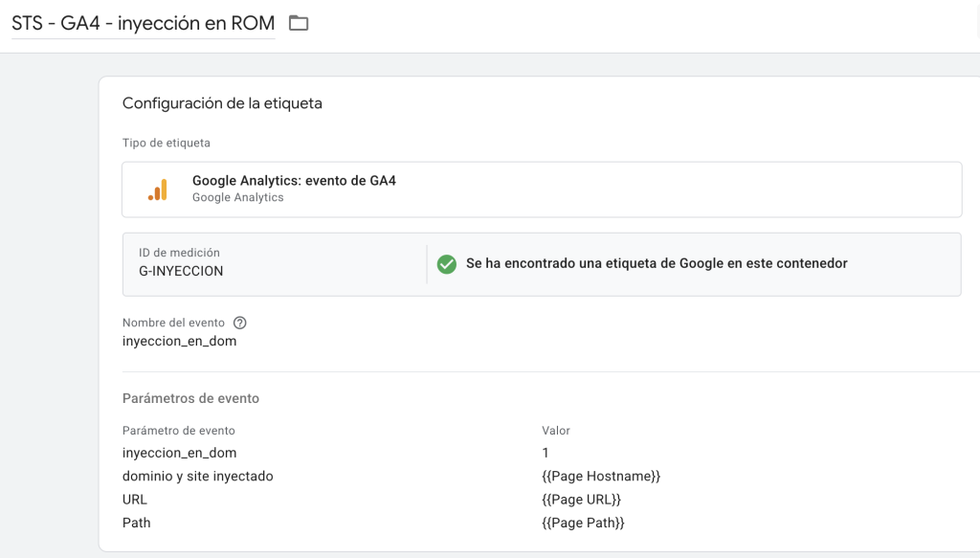The width and height of the screenshot is (980, 558).
Task: Click the Path parameter name
Action: [x=136, y=523]
